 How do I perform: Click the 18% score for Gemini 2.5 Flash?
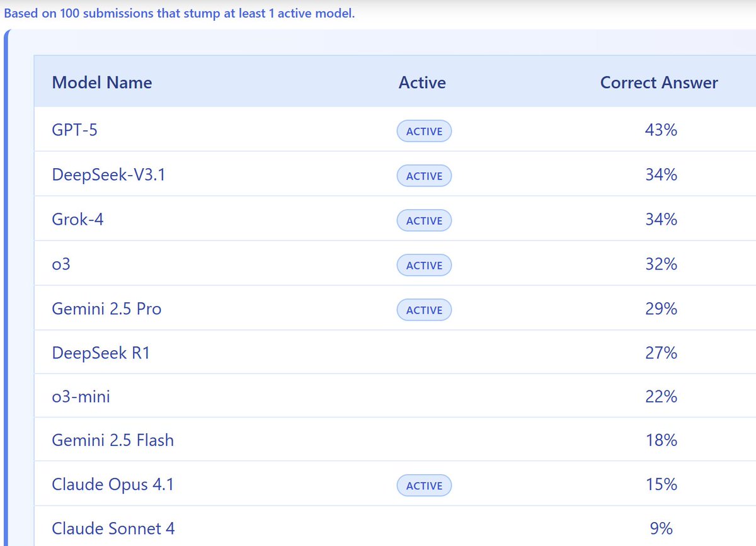pos(661,441)
